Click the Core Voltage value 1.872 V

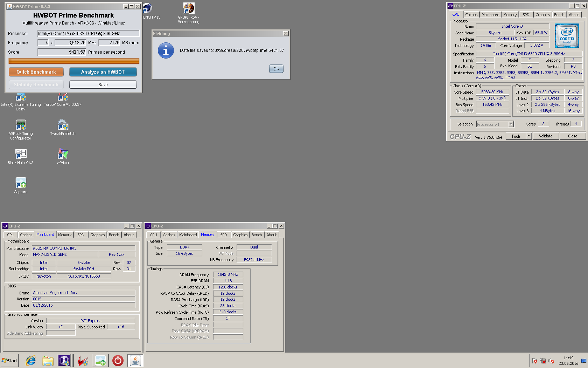point(536,45)
